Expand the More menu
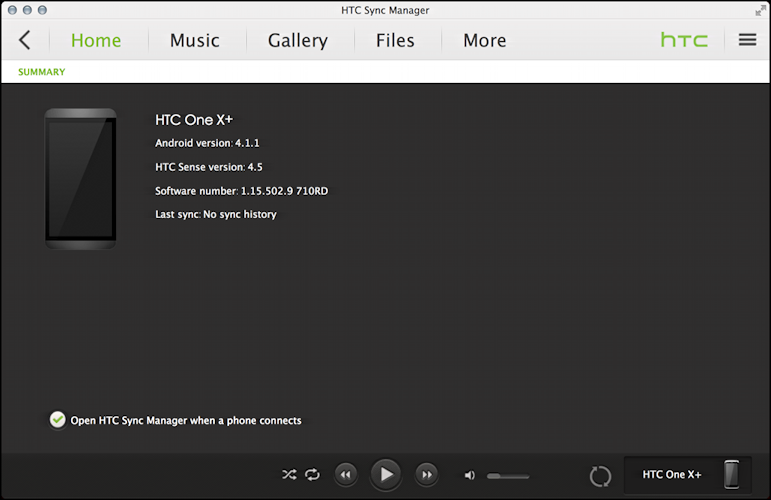This screenshot has width=771, height=500. click(x=484, y=40)
